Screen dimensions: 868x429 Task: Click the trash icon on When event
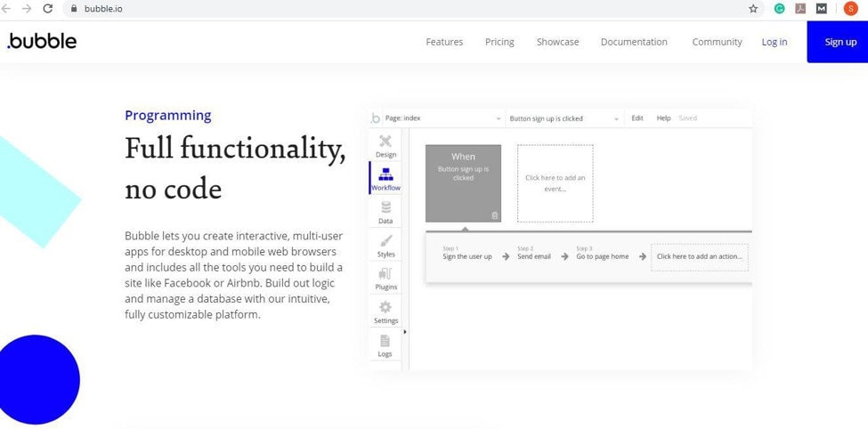click(495, 215)
